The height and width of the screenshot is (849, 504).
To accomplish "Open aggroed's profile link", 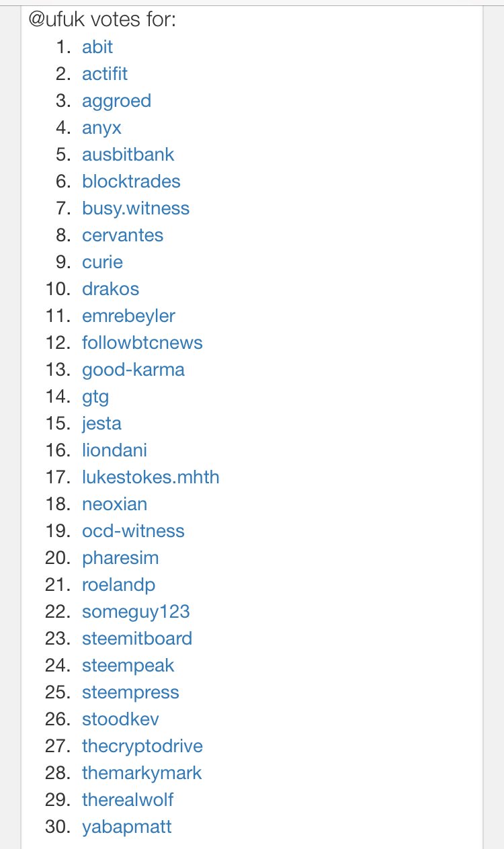I will coord(117,102).
